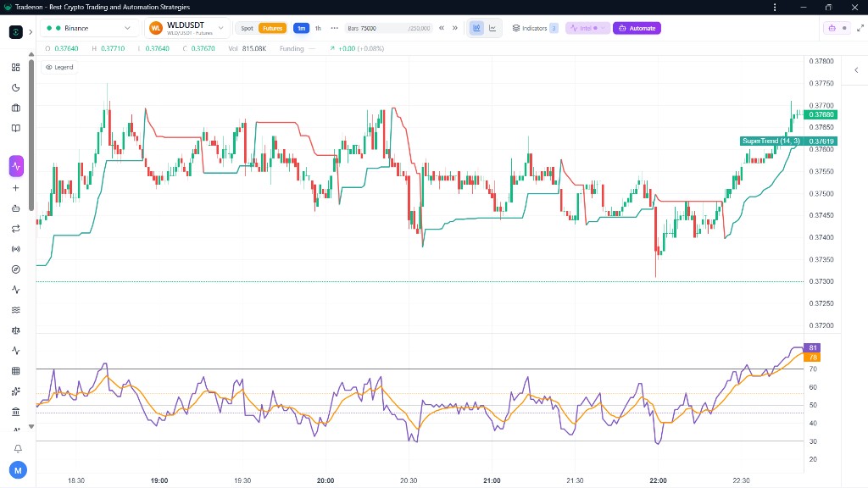Open the dashboard grid icon in sidebar

pos(15,68)
